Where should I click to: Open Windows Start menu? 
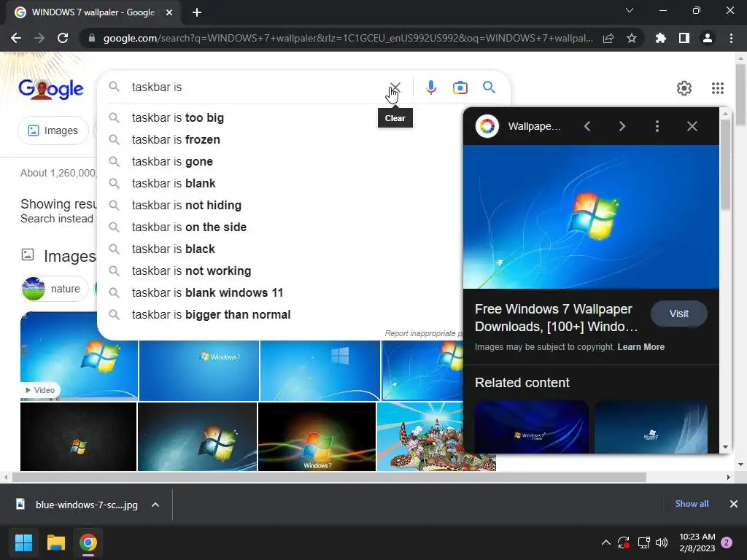click(23, 542)
